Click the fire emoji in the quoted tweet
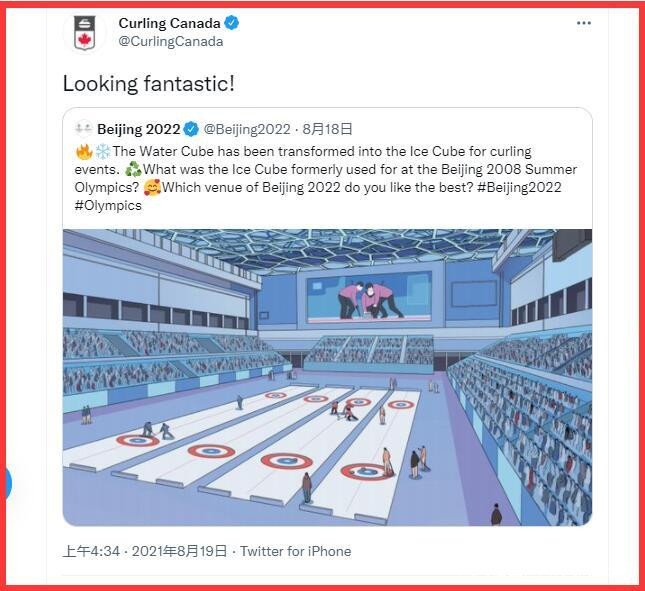The image size is (645, 591). [x=84, y=151]
